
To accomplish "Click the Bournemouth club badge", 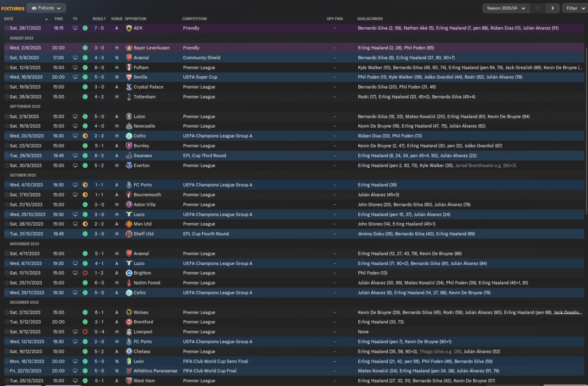I will pyautogui.click(x=129, y=195).
